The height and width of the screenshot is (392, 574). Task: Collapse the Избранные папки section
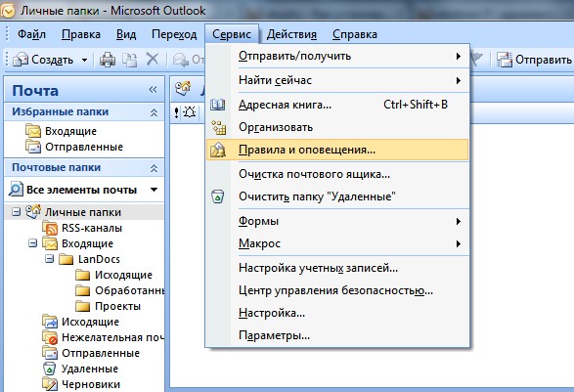click(x=154, y=112)
